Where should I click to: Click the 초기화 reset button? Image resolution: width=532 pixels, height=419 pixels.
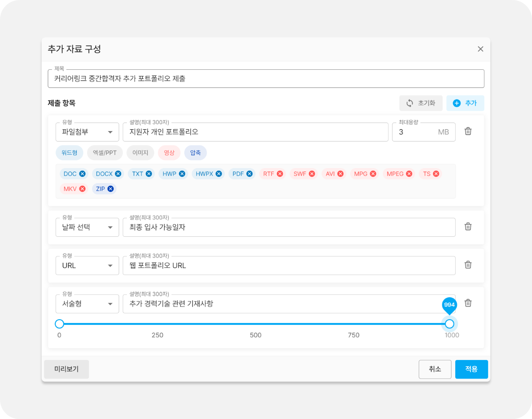coord(421,103)
